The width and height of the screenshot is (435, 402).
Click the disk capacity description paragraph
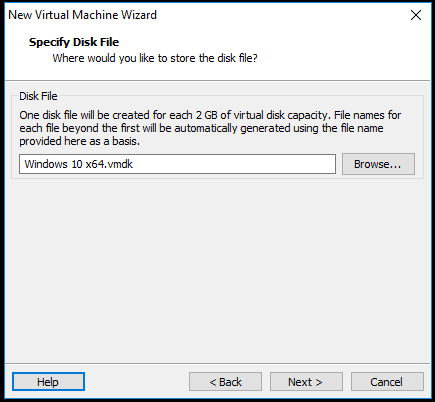[x=210, y=128]
